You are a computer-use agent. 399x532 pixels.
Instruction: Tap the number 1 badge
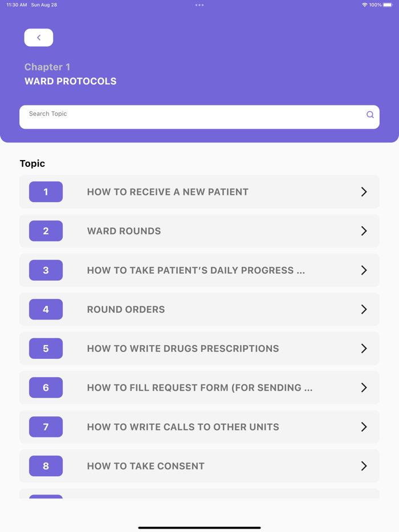tap(46, 192)
